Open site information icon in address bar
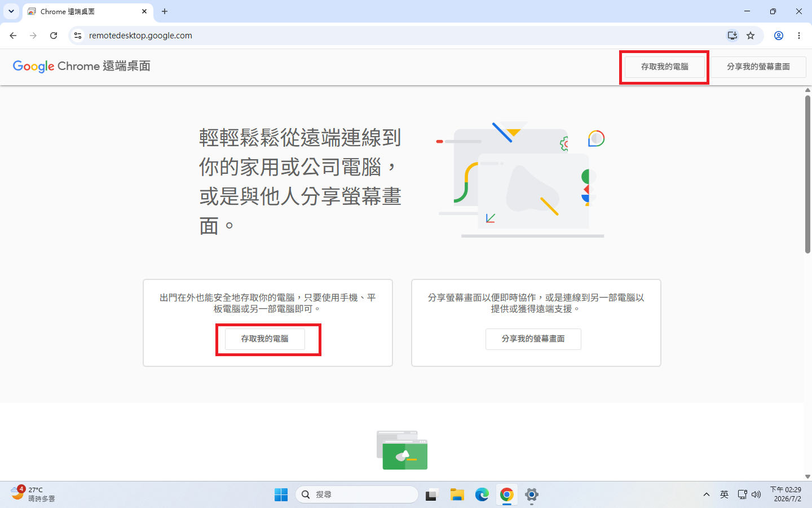The height and width of the screenshot is (508, 812). tap(78, 36)
